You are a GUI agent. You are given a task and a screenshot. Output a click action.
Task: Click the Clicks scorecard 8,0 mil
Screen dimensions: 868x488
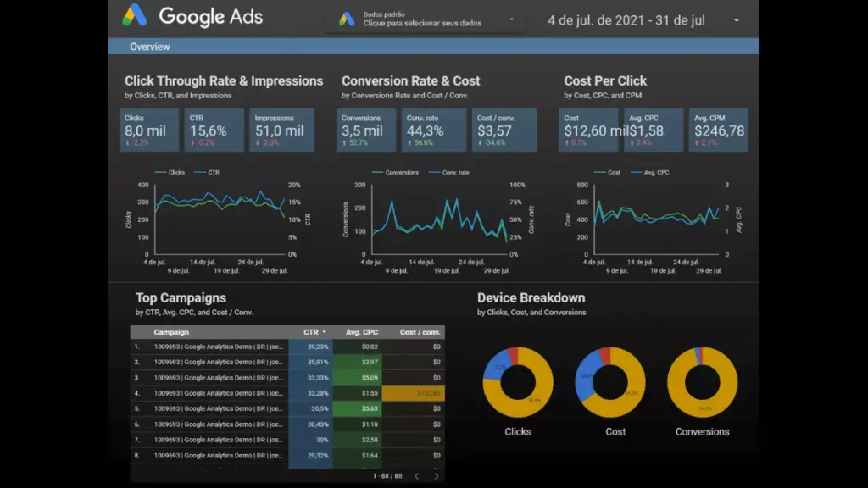tap(149, 130)
